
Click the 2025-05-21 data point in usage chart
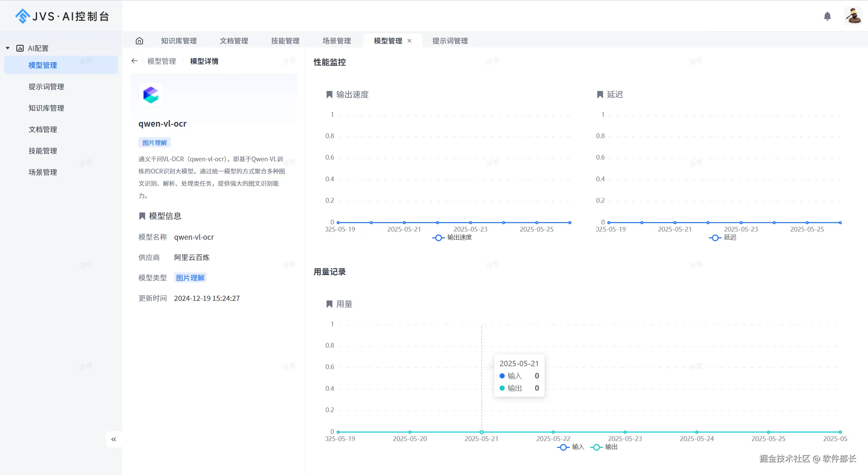[x=481, y=432]
